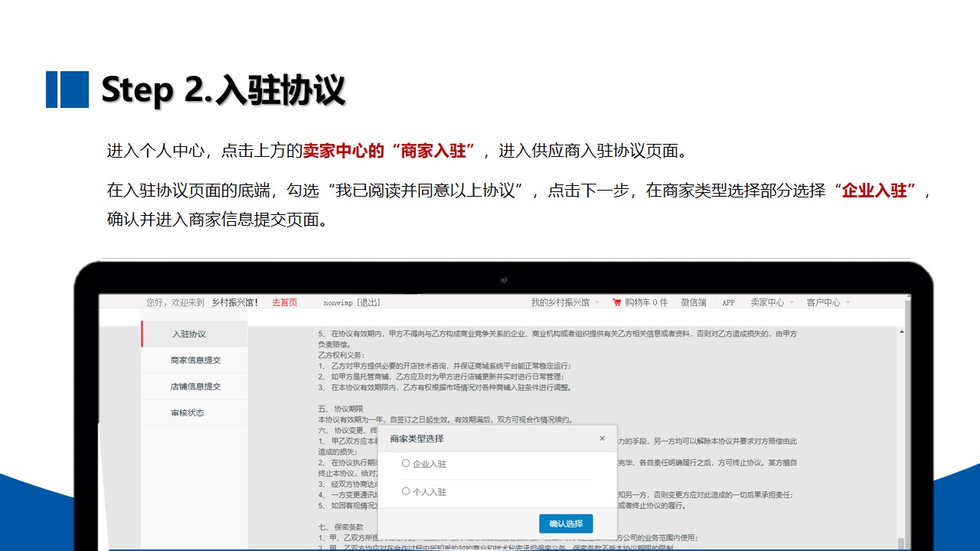Click the 退出 logout link
Image resolution: width=980 pixels, height=551 pixels.
click(x=368, y=303)
